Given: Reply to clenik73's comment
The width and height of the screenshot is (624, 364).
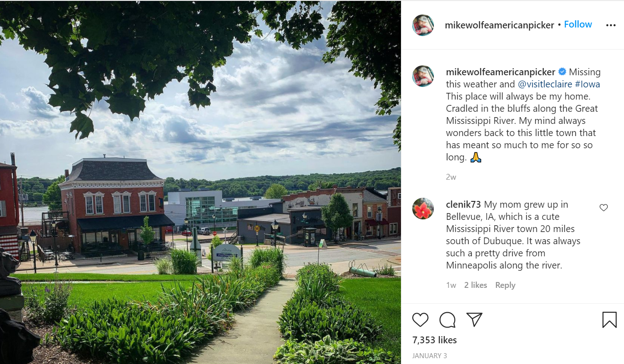Looking at the screenshot, I should pyautogui.click(x=505, y=285).
